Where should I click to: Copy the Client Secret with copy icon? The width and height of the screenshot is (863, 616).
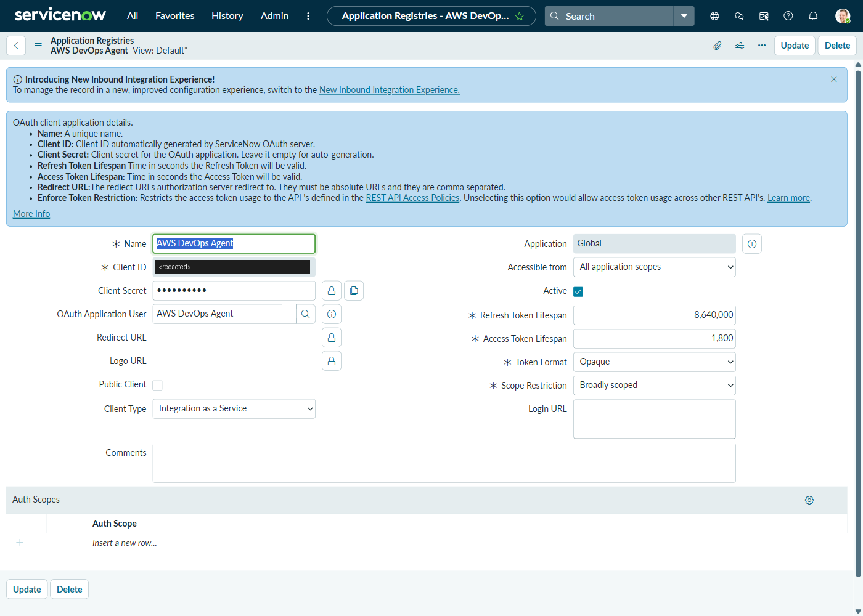click(354, 291)
